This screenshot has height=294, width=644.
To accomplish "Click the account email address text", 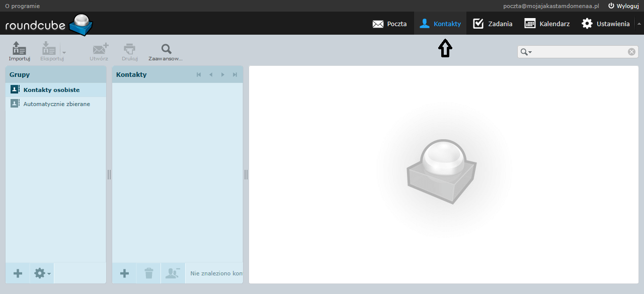I will coord(551,6).
